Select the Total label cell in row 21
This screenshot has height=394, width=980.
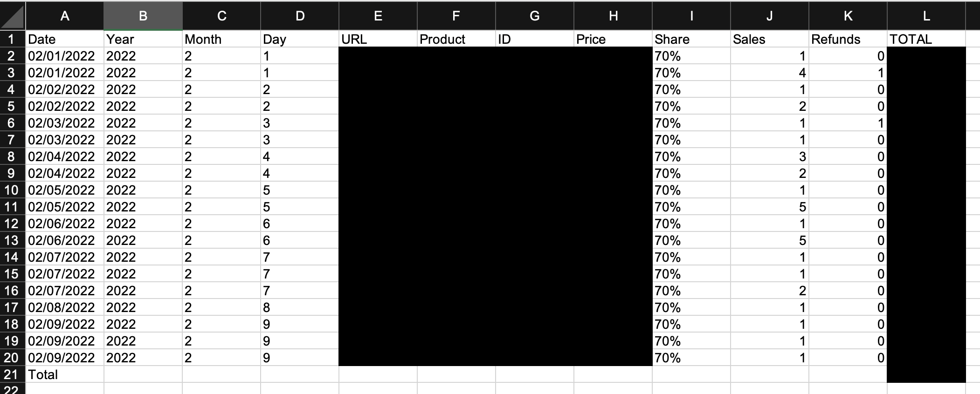(65, 374)
